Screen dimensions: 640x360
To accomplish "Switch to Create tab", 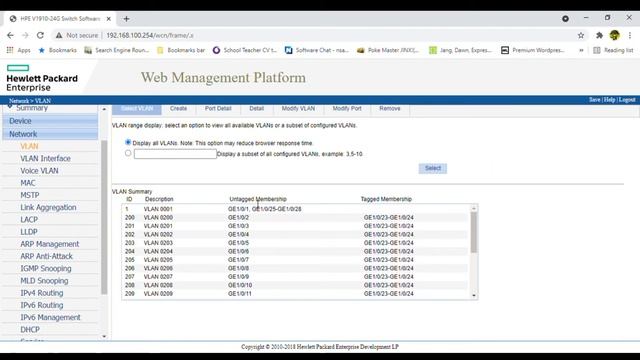I will [x=178, y=109].
